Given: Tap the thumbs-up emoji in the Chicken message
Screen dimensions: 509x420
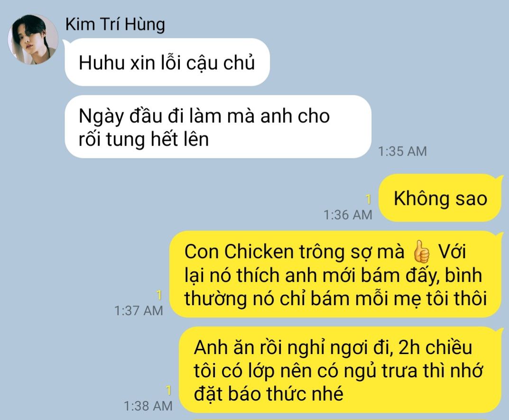Looking at the screenshot, I should tap(421, 252).
